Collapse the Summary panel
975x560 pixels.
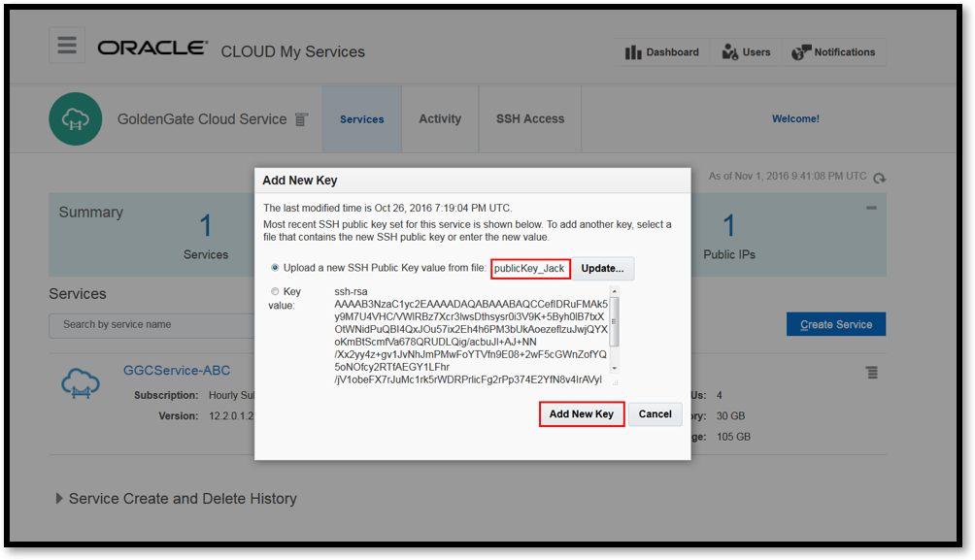(x=871, y=208)
